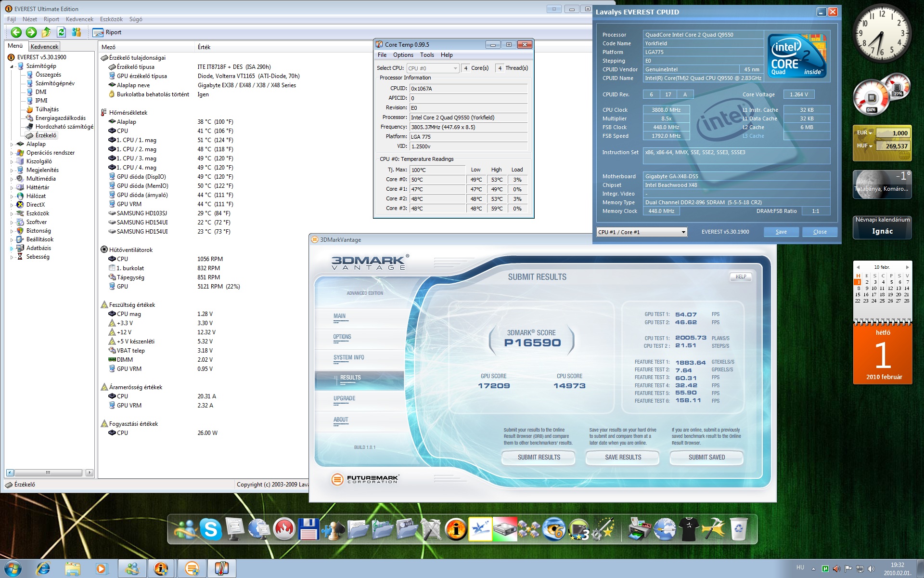Image resolution: width=924 pixels, height=578 pixels.
Task: Click the EVEREST tree horizontal scrollbar
Action: (50, 473)
